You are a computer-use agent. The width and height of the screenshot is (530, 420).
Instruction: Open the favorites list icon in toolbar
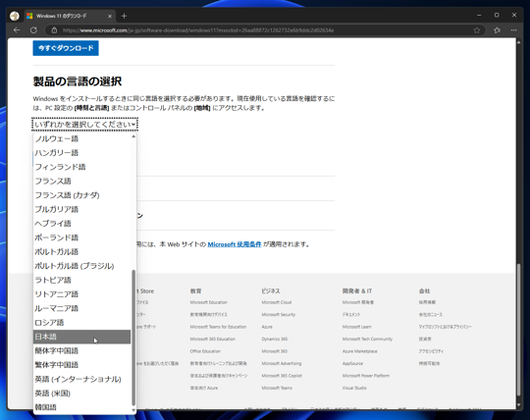pyautogui.click(x=497, y=30)
